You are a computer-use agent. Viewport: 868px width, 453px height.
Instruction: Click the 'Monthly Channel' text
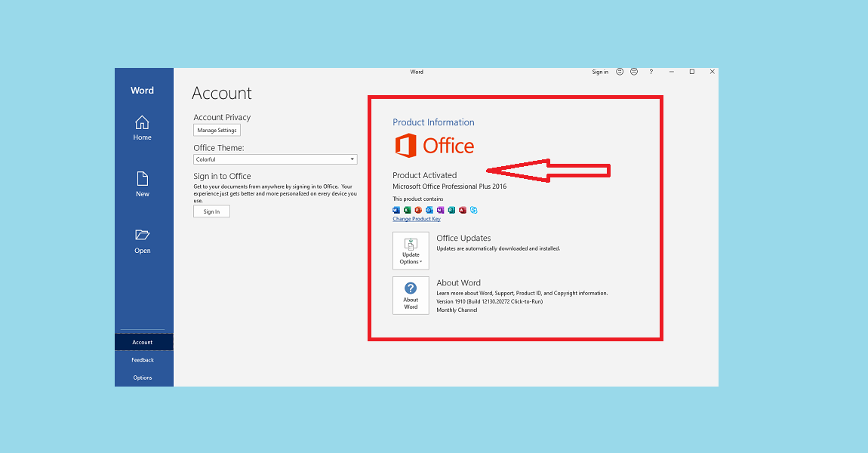click(x=457, y=310)
